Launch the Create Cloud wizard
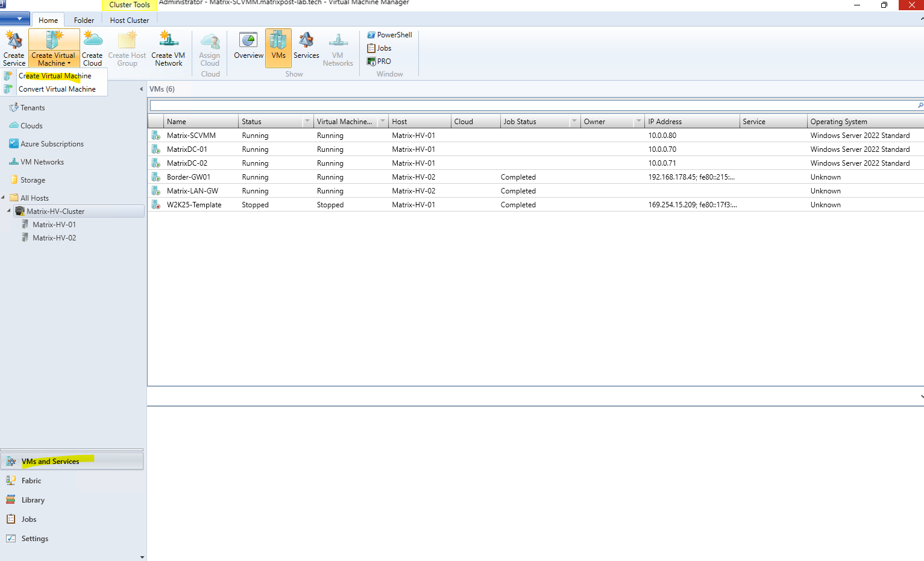924x561 pixels. [92, 48]
